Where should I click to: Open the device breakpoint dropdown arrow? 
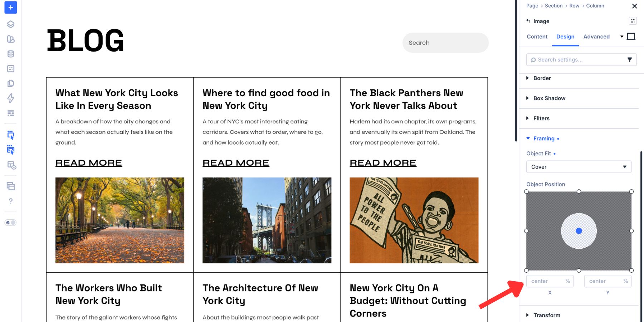[x=622, y=36]
